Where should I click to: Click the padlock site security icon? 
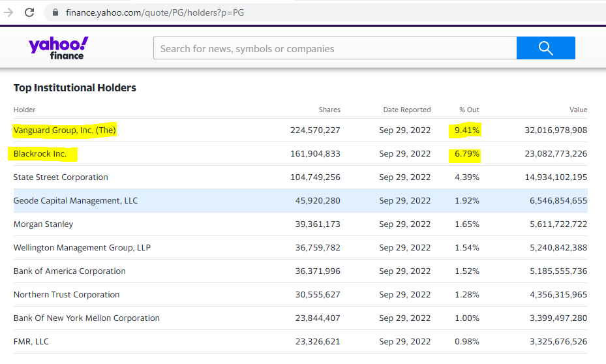[55, 12]
